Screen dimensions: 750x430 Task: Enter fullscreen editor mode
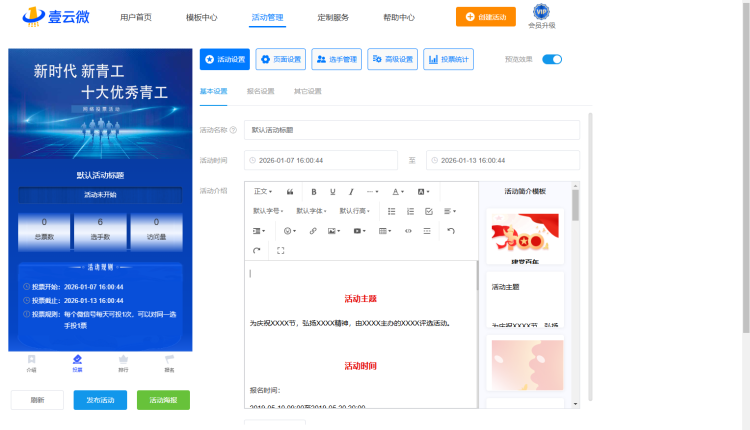coord(280,250)
